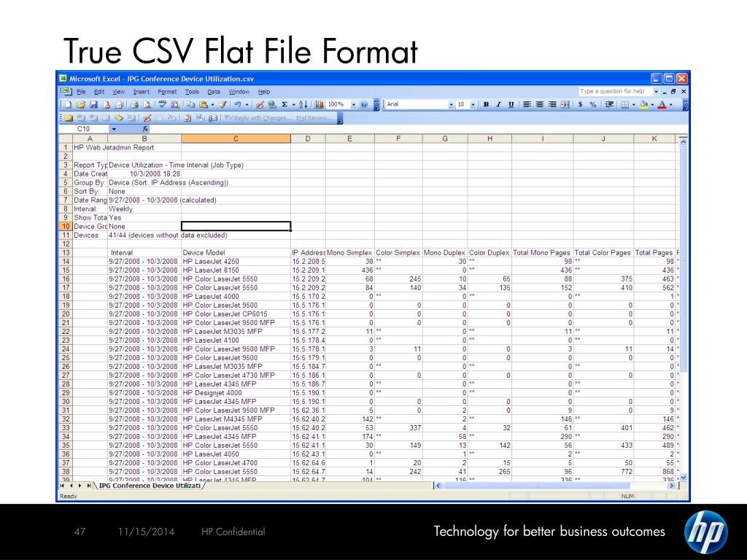Select the Format Painter brush

point(222,104)
